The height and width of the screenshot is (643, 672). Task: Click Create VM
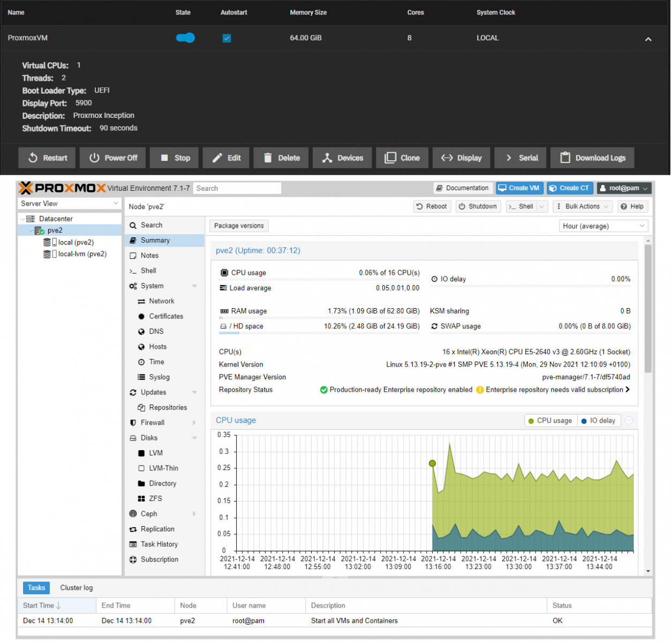pos(519,189)
